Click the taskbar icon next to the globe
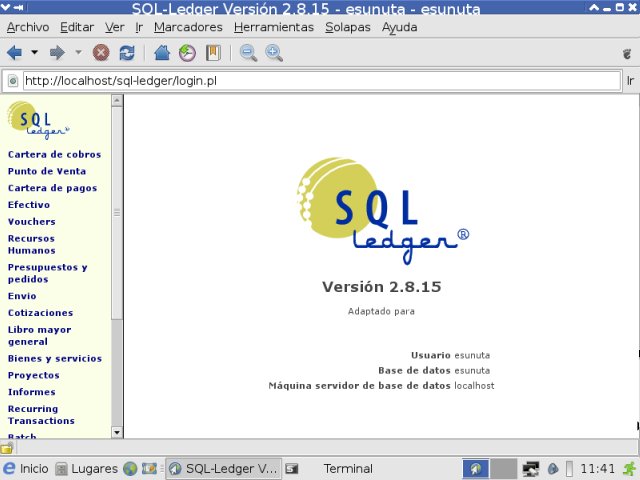The image size is (640, 480). click(x=149, y=469)
